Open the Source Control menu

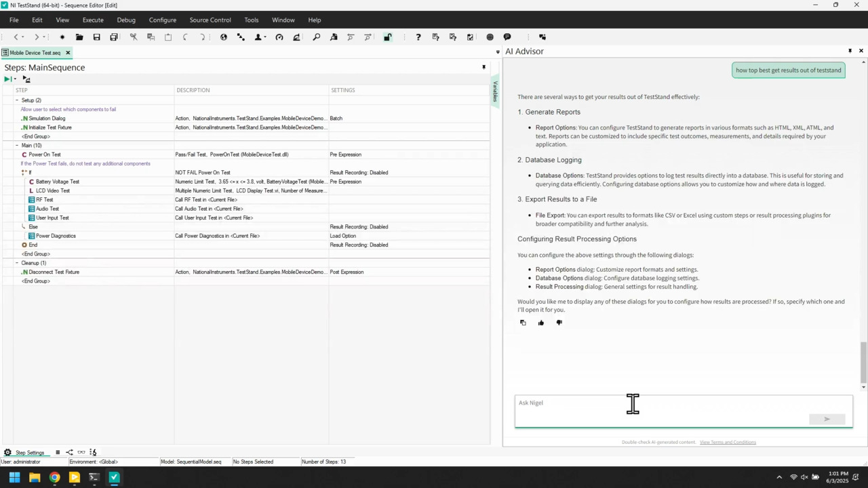(x=210, y=20)
